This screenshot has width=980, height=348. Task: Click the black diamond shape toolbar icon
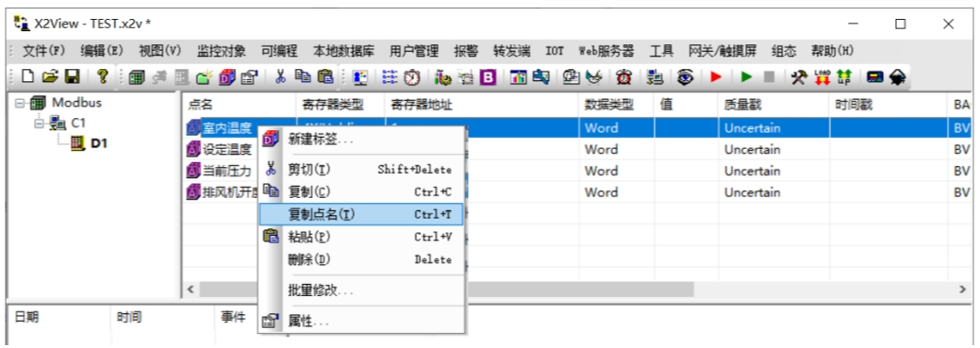pyautogui.click(x=898, y=76)
